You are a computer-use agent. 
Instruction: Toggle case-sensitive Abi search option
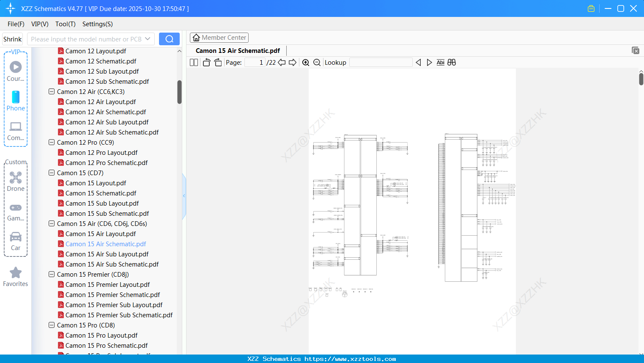(441, 62)
